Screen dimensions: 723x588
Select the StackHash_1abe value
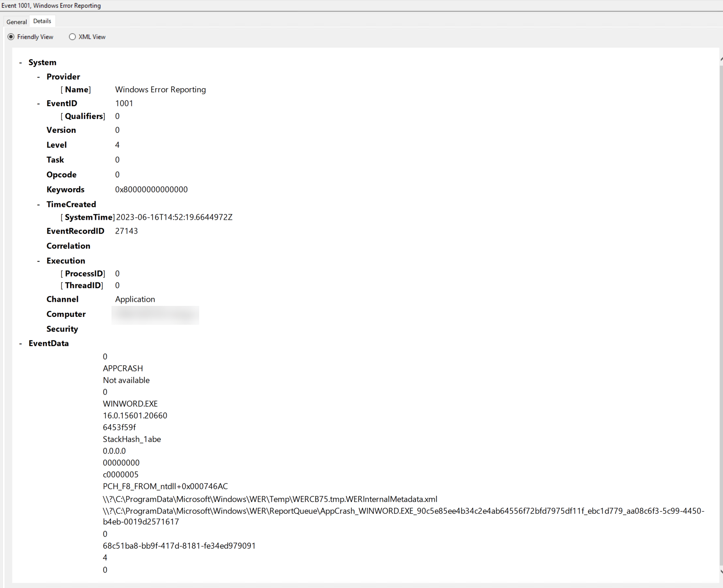pyautogui.click(x=132, y=439)
